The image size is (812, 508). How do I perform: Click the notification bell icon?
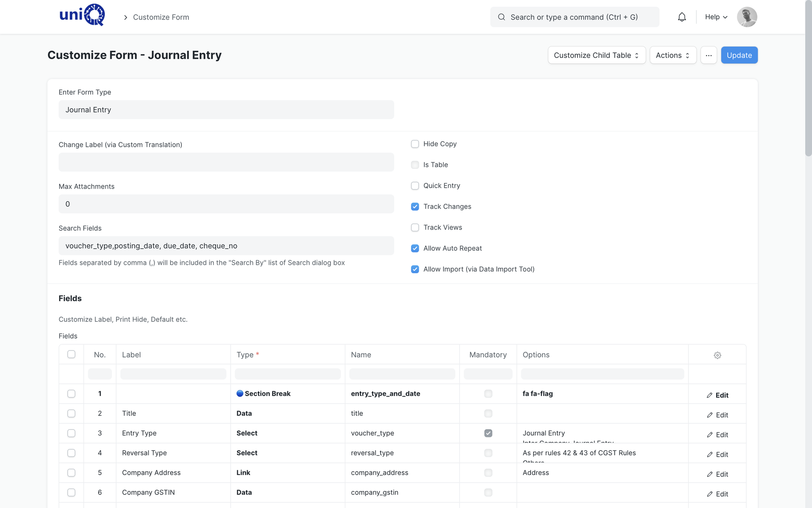[x=682, y=17]
